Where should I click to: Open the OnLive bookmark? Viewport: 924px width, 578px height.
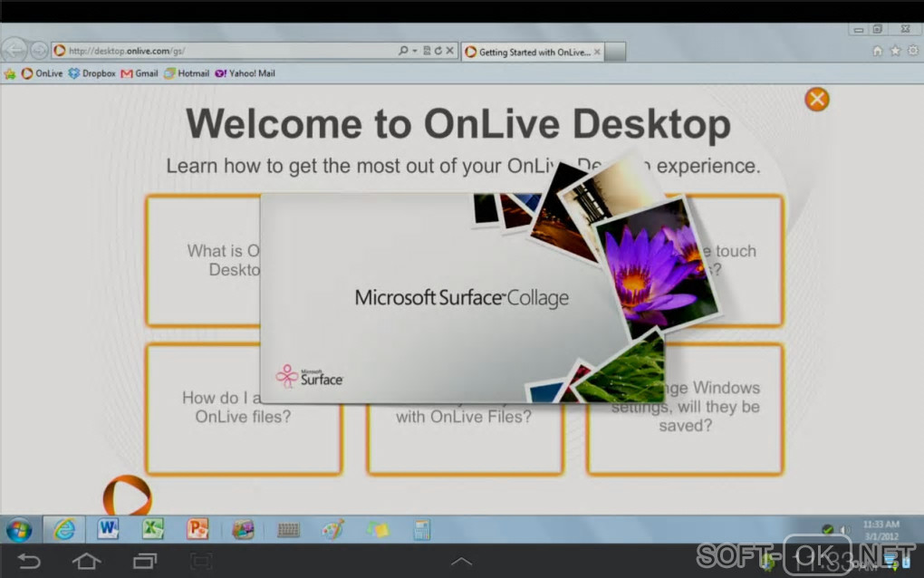[42, 73]
